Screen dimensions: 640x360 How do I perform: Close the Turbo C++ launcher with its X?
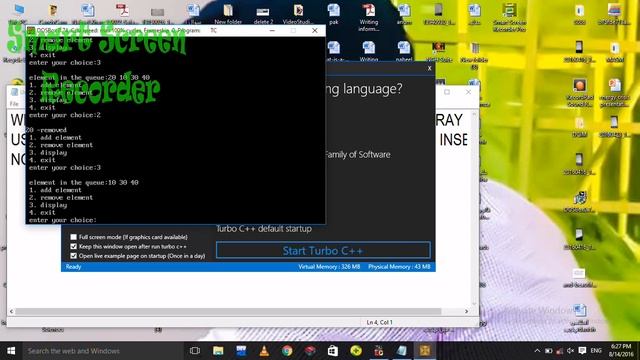pos(429,68)
